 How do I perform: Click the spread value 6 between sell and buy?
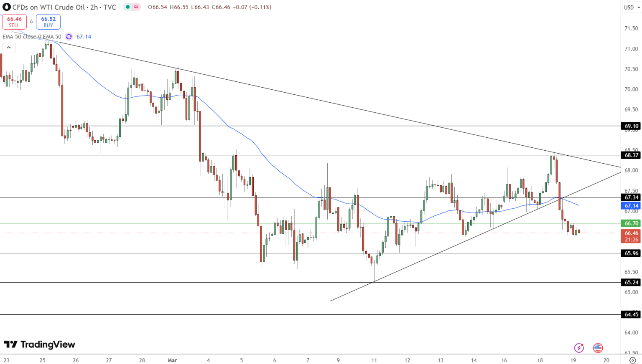click(x=31, y=22)
